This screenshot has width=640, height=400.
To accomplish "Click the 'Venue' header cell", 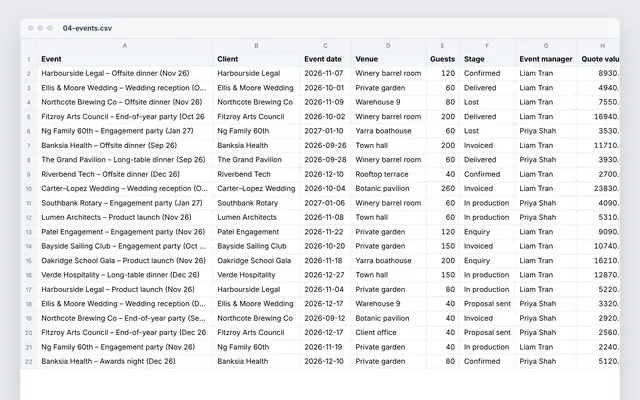I will 388,59.
